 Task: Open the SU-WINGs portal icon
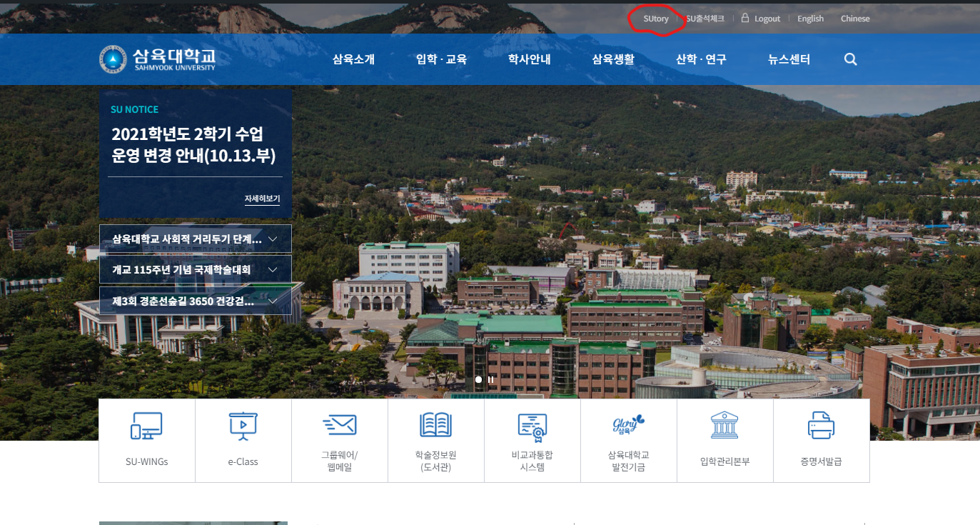[x=146, y=426]
